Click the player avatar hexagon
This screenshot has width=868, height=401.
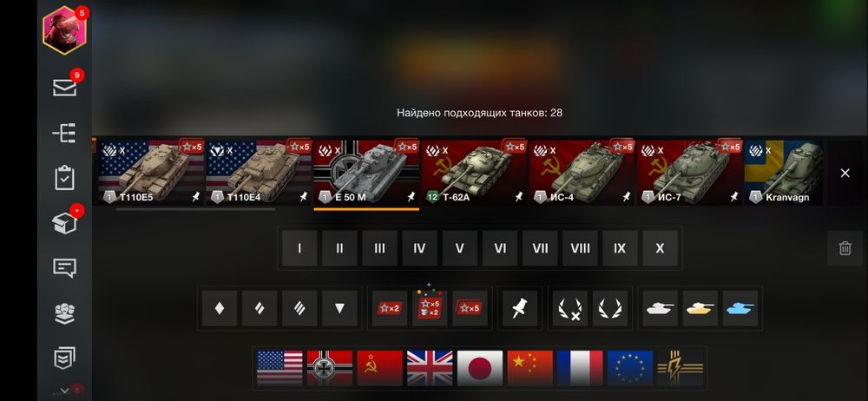click(x=63, y=30)
